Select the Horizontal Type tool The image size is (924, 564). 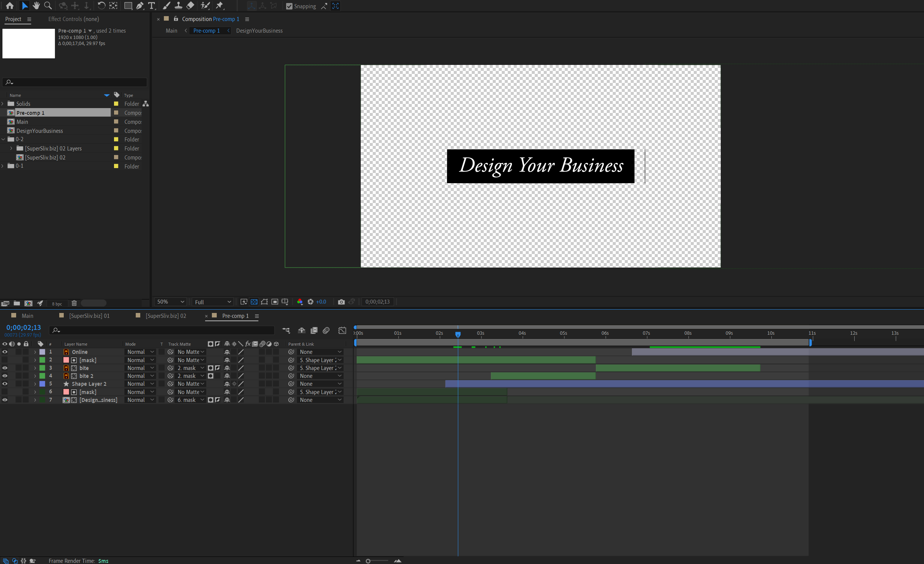pyautogui.click(x=151, y=6)
